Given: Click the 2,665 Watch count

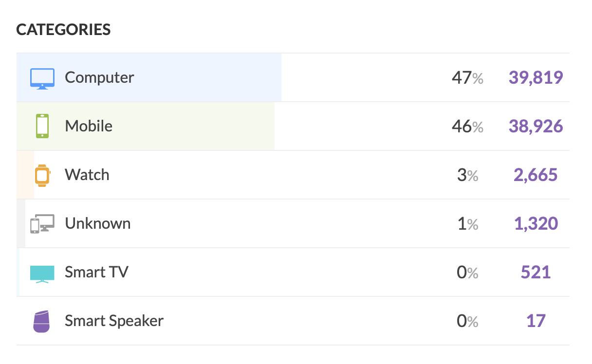Looking at the screenshot, I should click(x=536, y=175).
